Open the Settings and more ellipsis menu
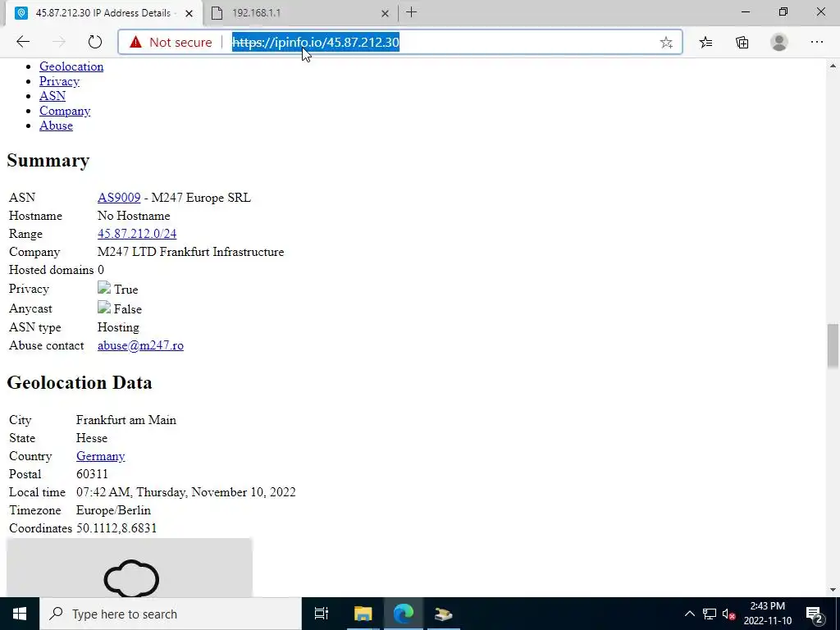The height and width of the screenshot is (630, 840). pyautogui.click(x=816, y=42)
